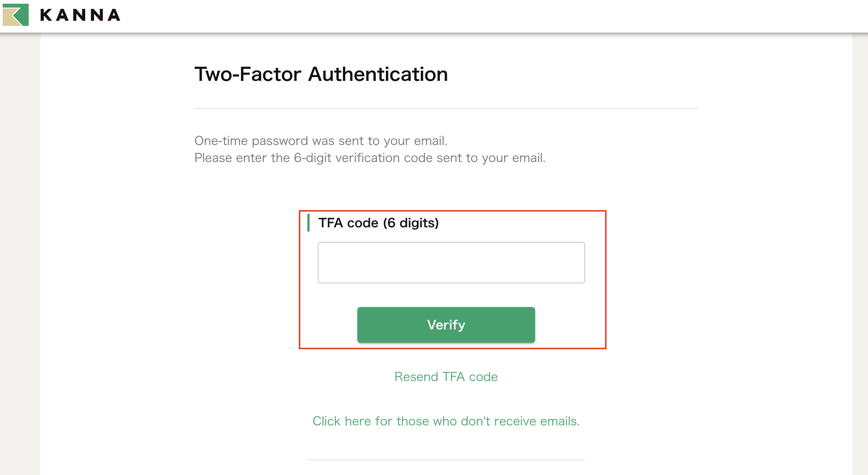
Task: Click the divider line below the email help link
Action: click(446, 460)
